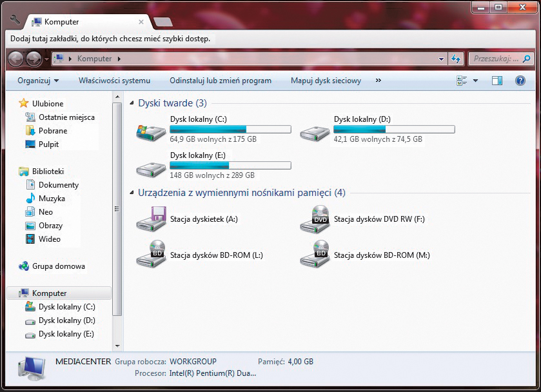Click the help question mark icon
Screen dimensions: 541x392
pyautogui.click(x=520, y=81)
